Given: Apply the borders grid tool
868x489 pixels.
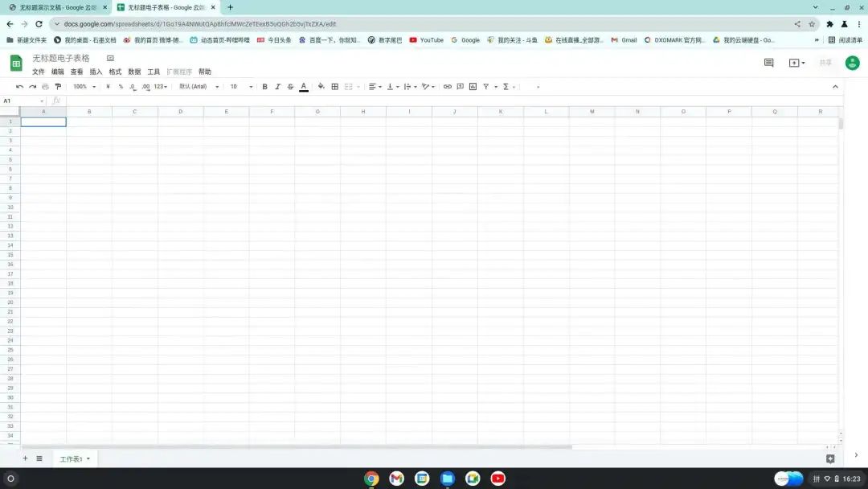Looking at the screenshot, I should [x=335, y=87].
